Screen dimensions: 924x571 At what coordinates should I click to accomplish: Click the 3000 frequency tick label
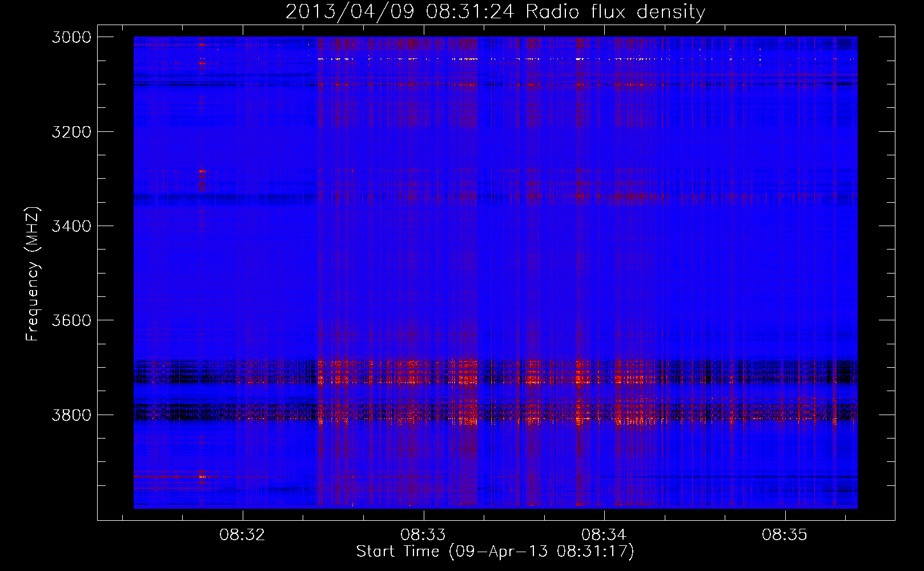click(71, 37)
